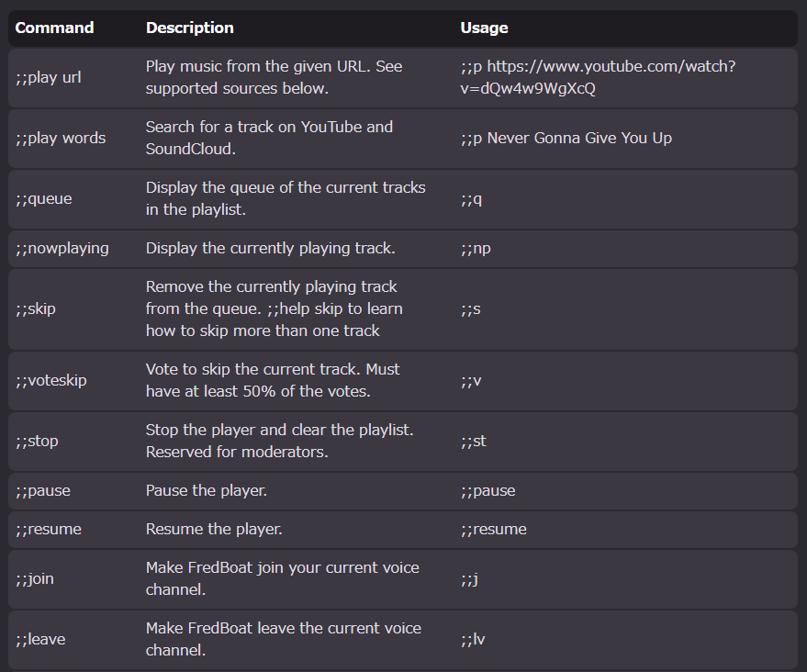Select the ;;voteskip command
The height and width of the screenshot is (672, 807).
click(x=50, y=380)
